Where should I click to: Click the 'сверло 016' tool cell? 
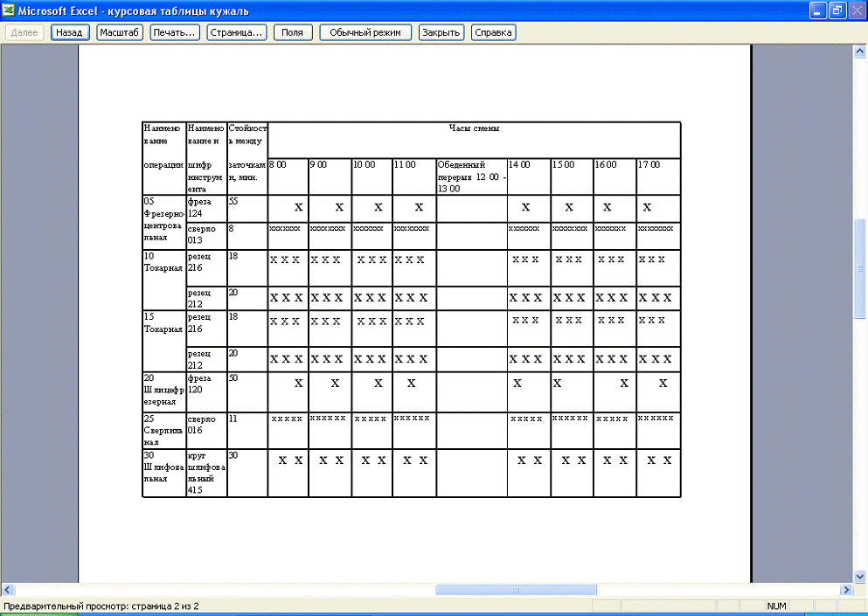[x=206, y=431]
